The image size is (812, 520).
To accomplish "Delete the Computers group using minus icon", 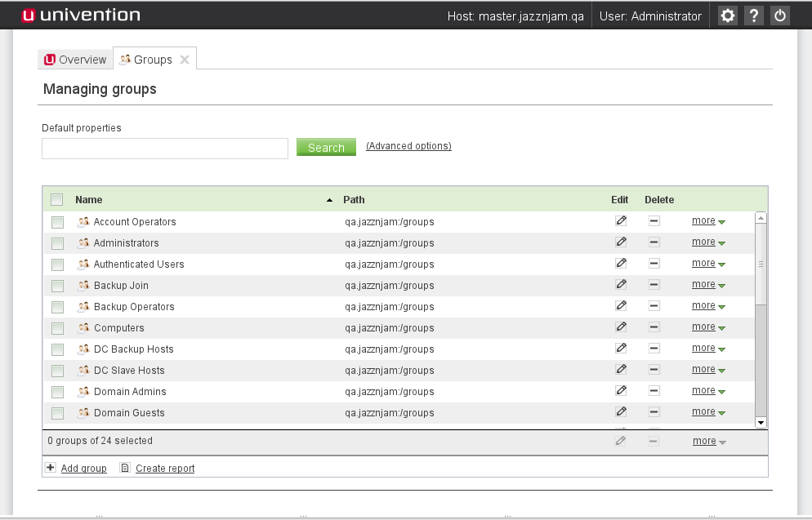I will 654,327.
